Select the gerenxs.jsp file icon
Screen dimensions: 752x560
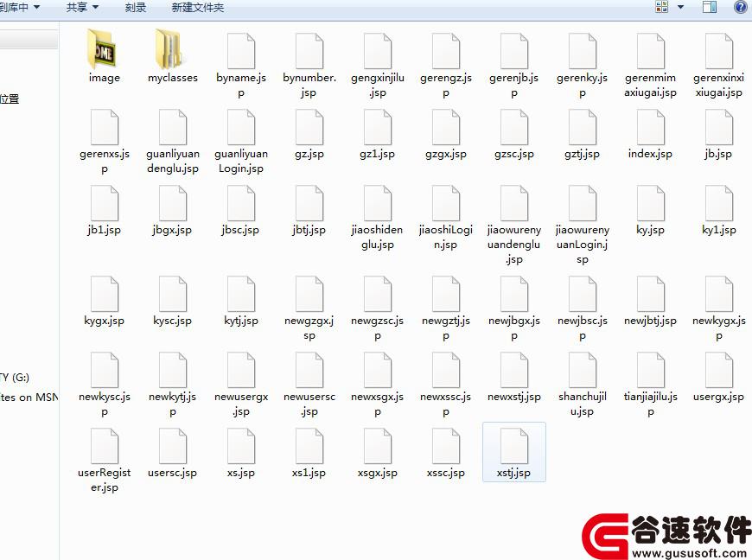[105, 127]
